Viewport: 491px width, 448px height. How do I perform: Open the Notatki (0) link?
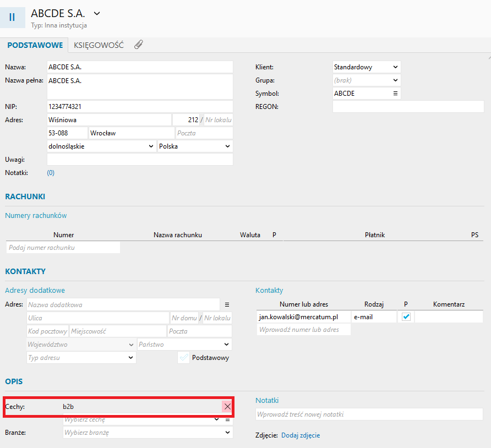coord(51,173)
